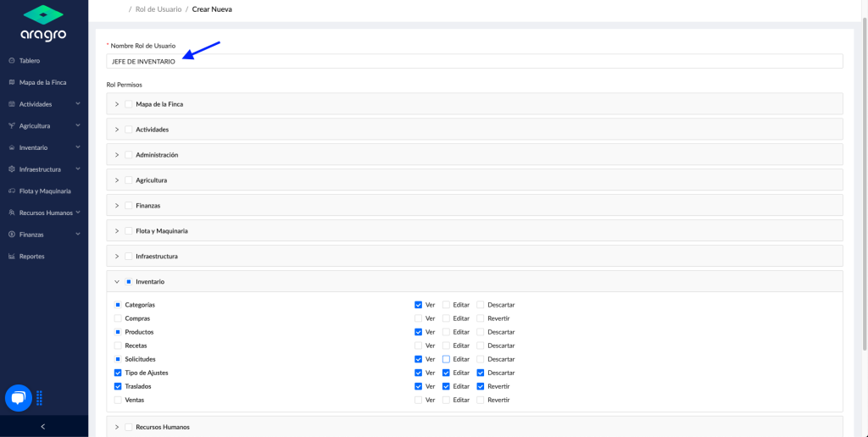Screen dimensions: 868x437
Task: Check the Mapa de la Finca checkbox
Action: [x=129, y=104]
